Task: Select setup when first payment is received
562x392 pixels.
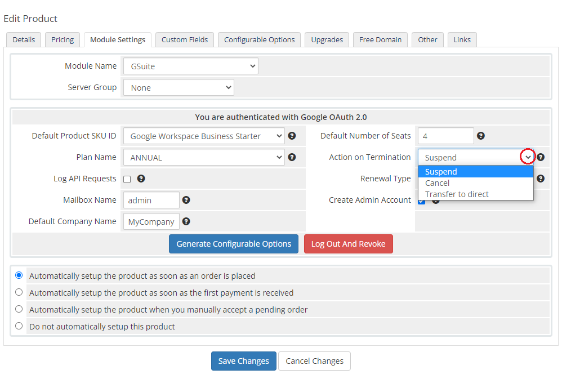Action: (x=19, y=292)
